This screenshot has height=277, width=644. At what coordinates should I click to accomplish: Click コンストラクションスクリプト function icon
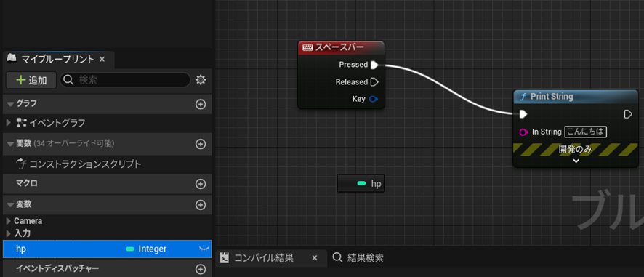click(21, 164)
